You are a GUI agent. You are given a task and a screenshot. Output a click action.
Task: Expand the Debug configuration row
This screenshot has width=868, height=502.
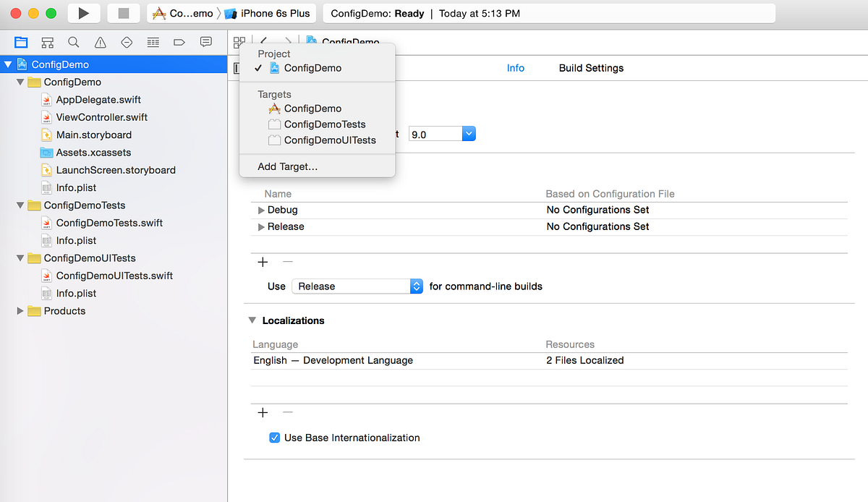tap(261, 210)
